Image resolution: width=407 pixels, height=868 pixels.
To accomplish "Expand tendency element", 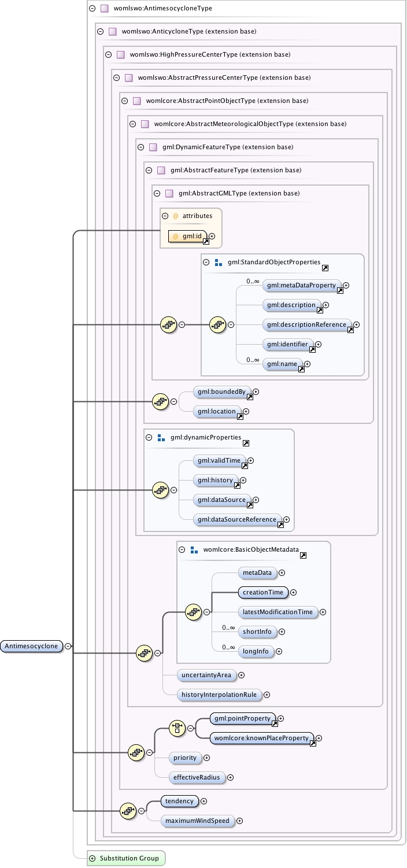I will click(203, 801).
